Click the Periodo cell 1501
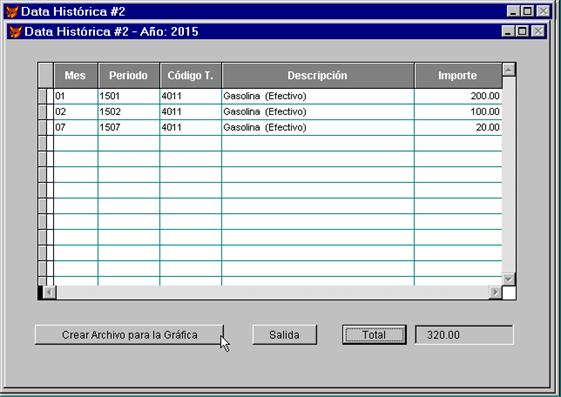Screen dimensions: 561x397 tap(128, 96)
